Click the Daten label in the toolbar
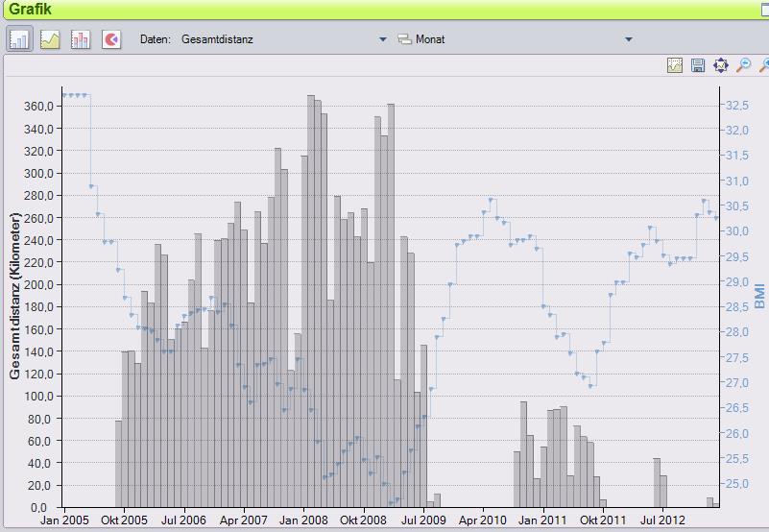The width and height of the screenshot is (769, 532). 156,39
